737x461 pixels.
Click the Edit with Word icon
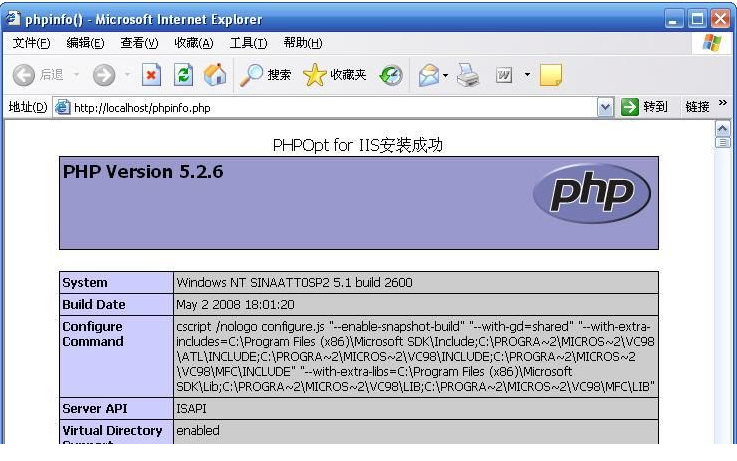point(504,75)
